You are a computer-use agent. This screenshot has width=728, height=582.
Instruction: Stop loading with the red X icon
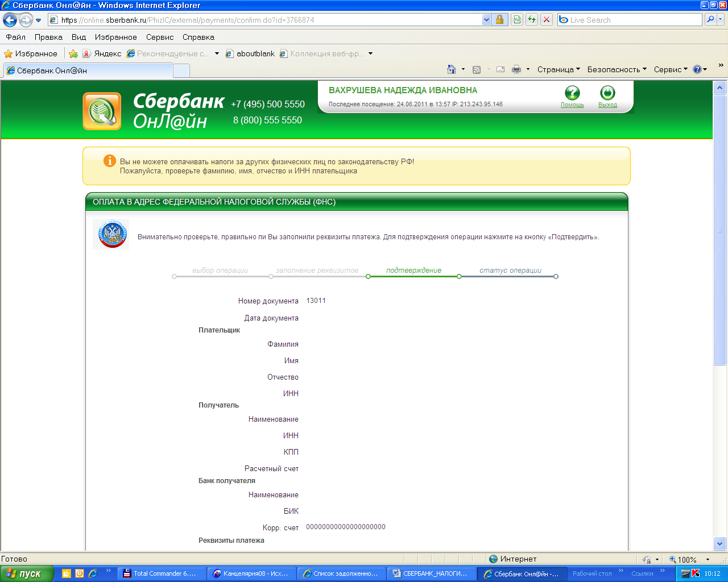[547, 20]
